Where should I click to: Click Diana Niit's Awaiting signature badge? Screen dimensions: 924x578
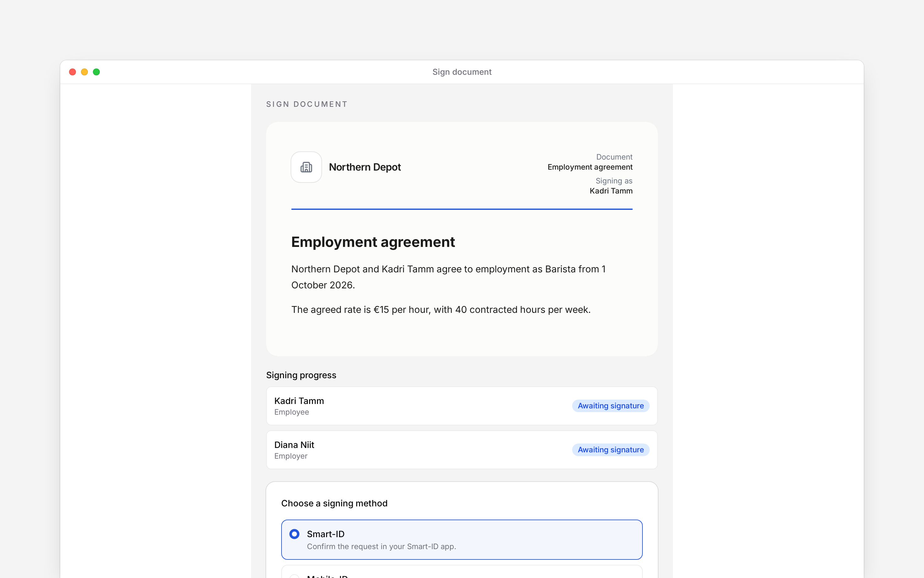click(x=610, y=450)
